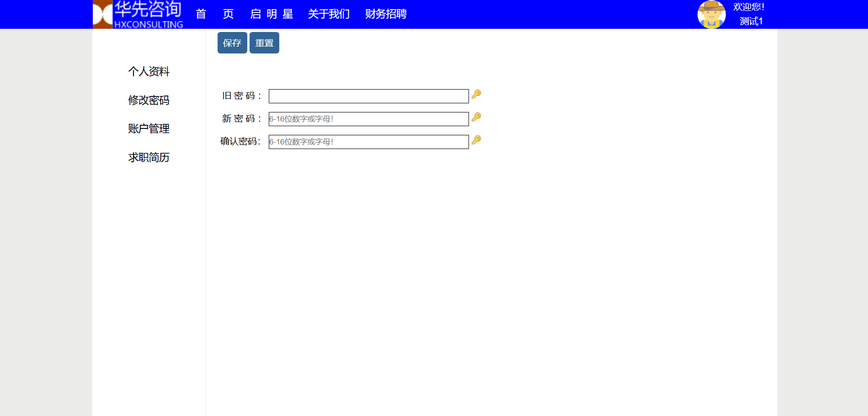Click the key icon beside confirm password field
868x416 pixels.
476,140
